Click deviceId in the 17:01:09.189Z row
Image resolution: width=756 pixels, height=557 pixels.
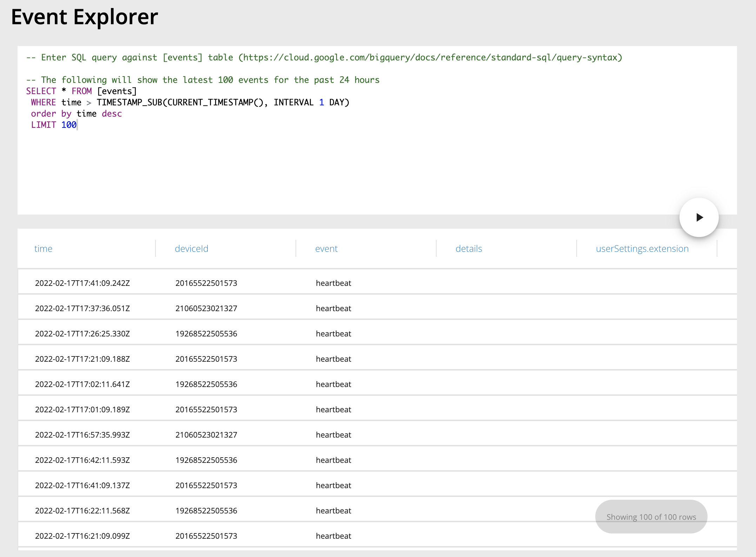(x=206, y=409)
